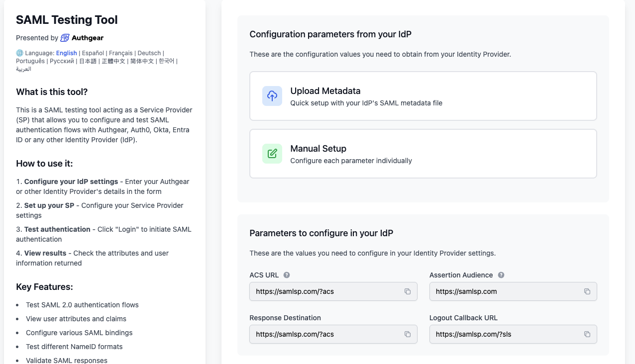
Task: Copy the Assertion Audience value
Action: click(x=587, y=291)
